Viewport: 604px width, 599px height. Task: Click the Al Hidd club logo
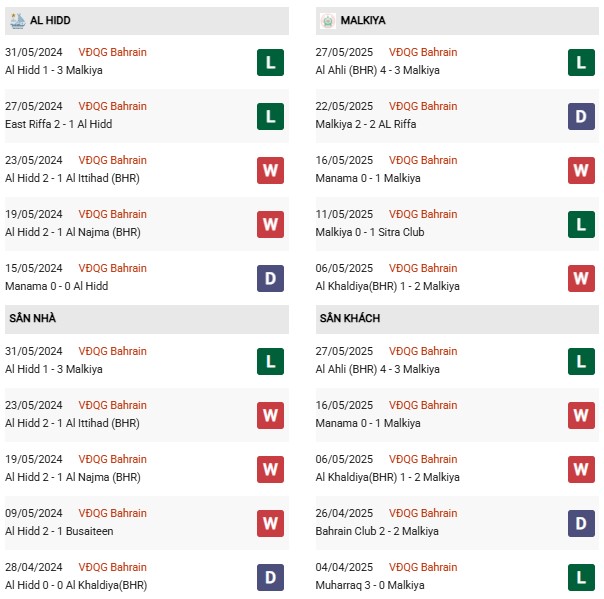17,21
